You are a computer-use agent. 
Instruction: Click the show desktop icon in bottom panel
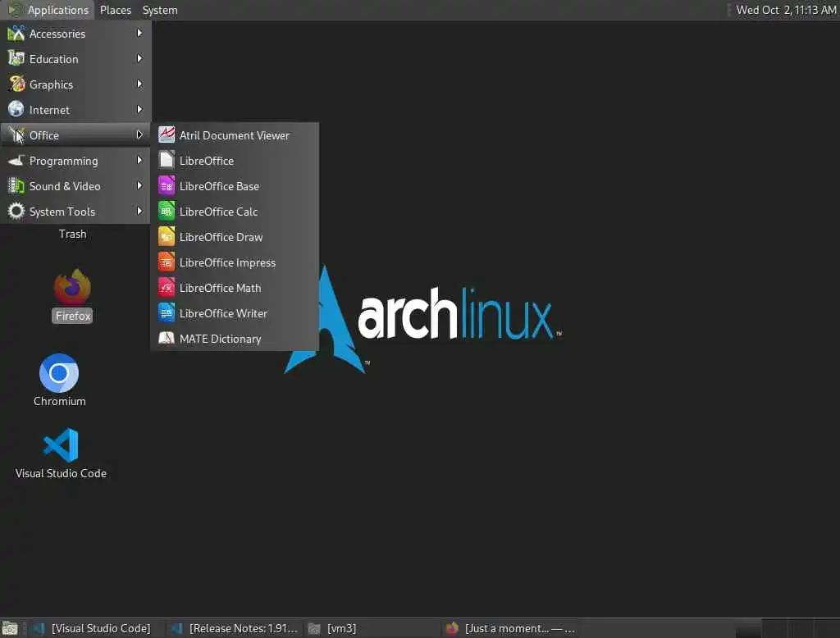click(10, 628)
